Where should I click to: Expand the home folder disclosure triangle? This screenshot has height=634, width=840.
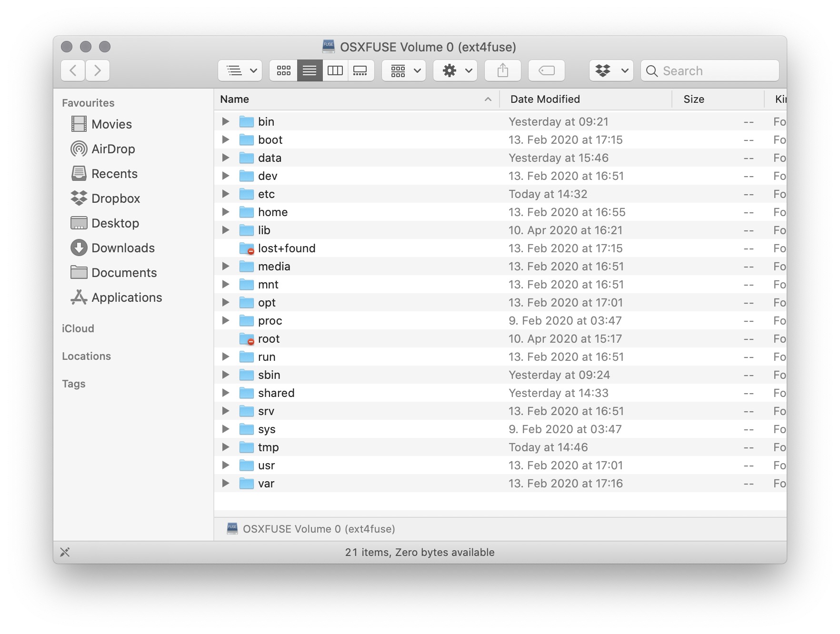pos(226,212)
